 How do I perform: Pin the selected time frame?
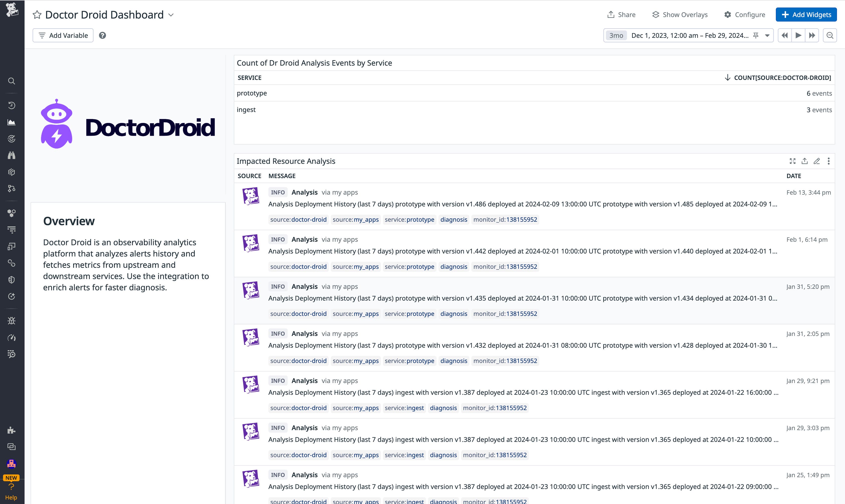tap(756, 35)
